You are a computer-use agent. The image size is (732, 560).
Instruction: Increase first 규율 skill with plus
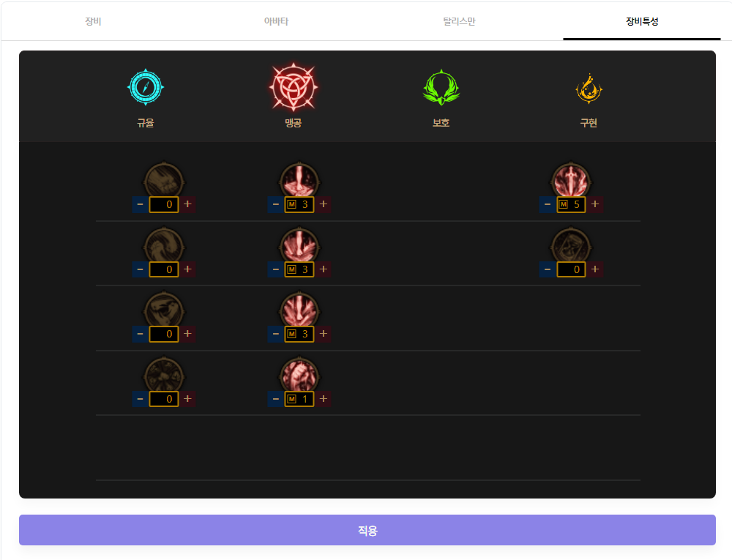pyautogui.click(x=187, y=204)
